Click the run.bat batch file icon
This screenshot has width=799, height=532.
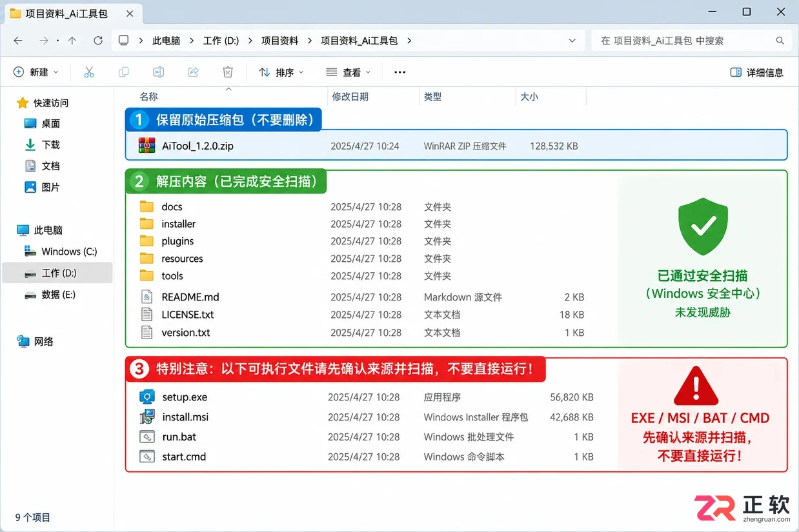147,437
